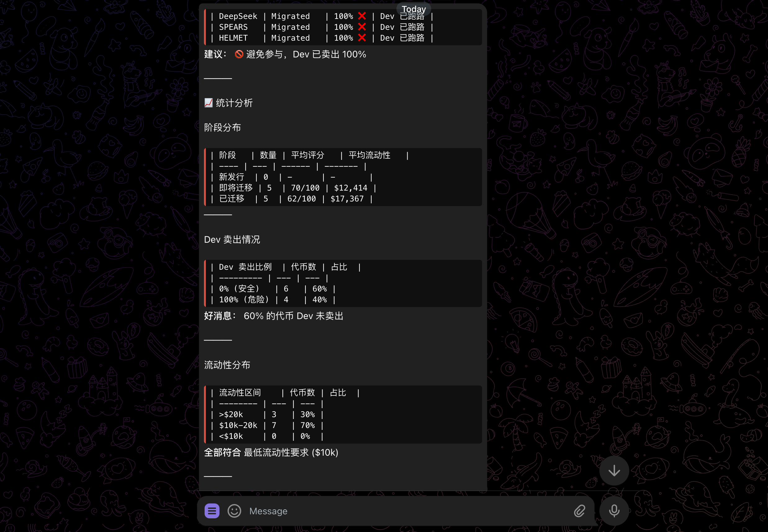This screenshot has width=768, height=532.
Task: Click the red X in the SPEARS row
Action: [x=362, y=27]
